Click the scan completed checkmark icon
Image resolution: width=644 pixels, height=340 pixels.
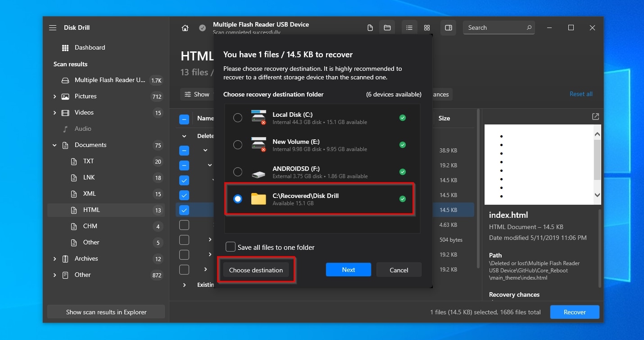click(x=203, y=28)
